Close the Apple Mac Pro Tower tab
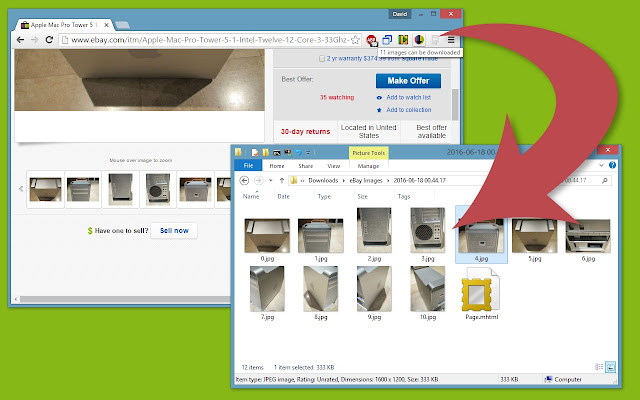 coord(106,25)
